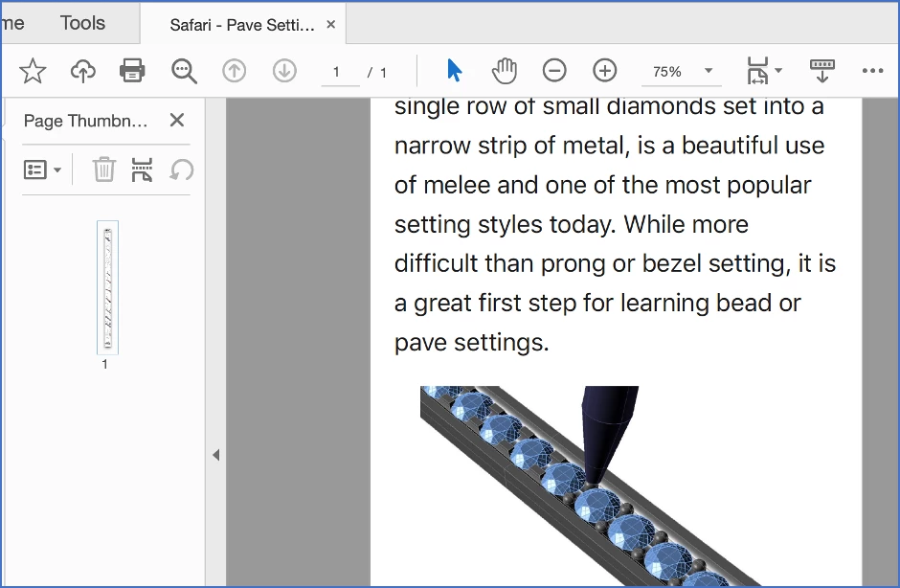Image resolution: width=900 pixels, height=588 pixels.
Task: Collapse the navigation pane arrow
Action: point(215,455)
